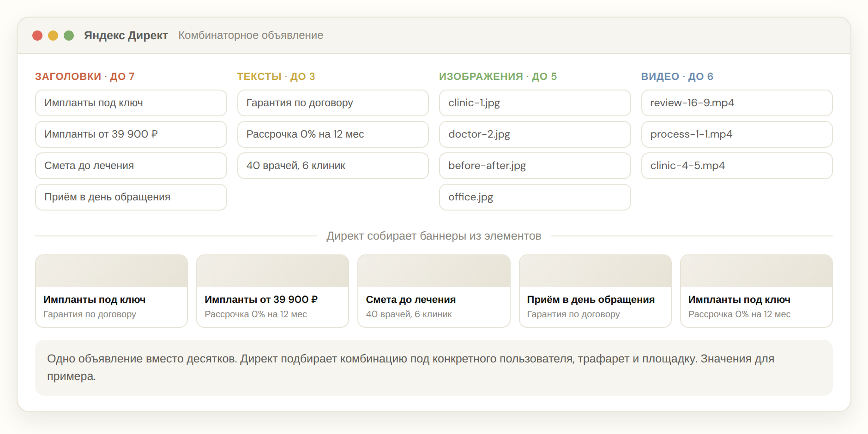Select the «Изображения · до 5» column heading
The width and height of the screenshot is (868, 434).
pos(498,77)
